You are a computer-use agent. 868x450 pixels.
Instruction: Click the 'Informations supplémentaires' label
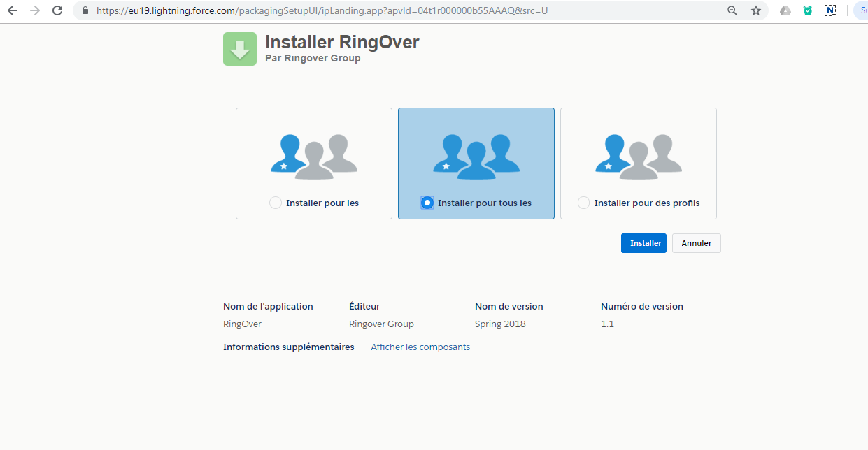pos(289,347)
